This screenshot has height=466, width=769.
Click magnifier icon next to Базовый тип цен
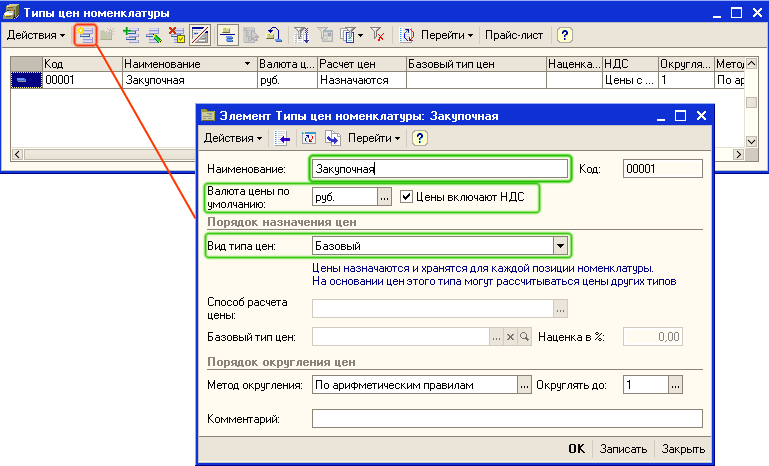(x=525, y=337)
